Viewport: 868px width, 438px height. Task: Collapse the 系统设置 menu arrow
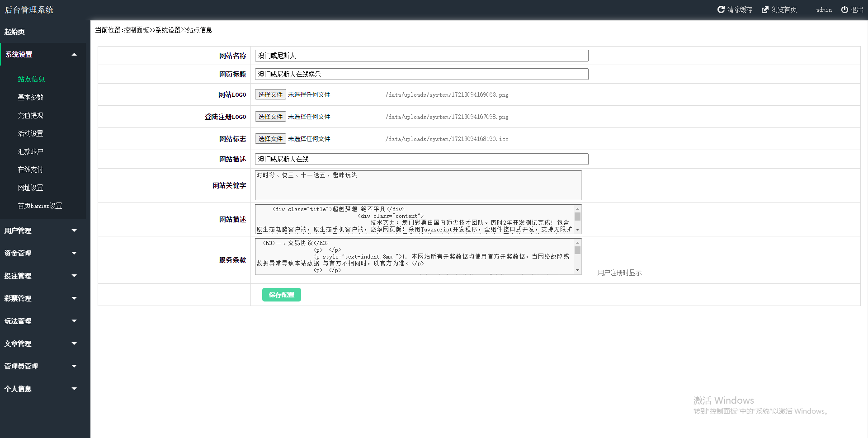click(74, 55)
